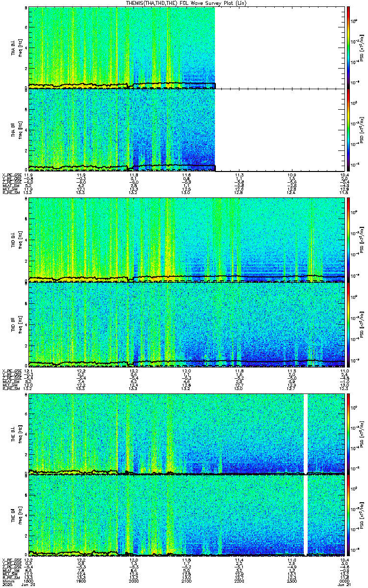Click the "2300" time tick label
Image resolution: width=368 pixels, height=588 pixels.
[x=292, y=581]
